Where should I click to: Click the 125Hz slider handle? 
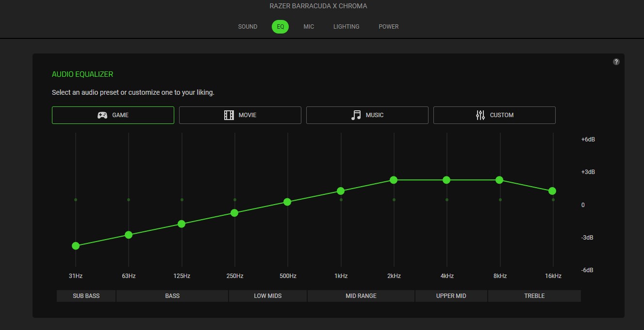[x=182, y=224]
